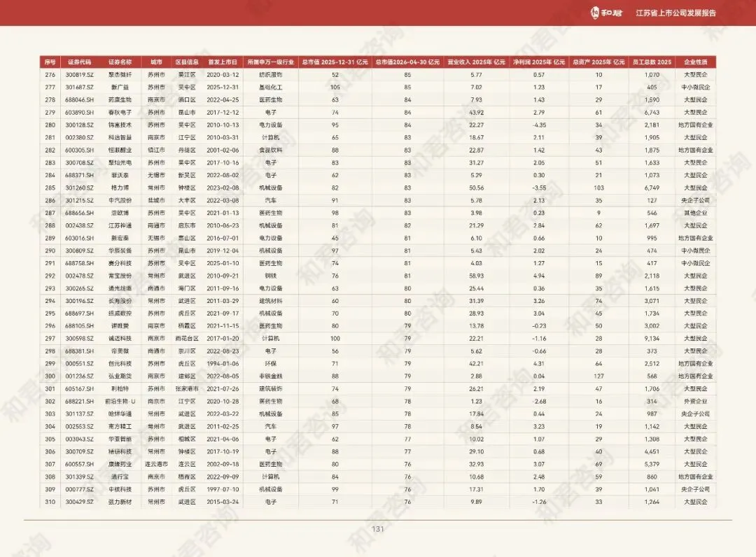Click employee count 9,134
The height and width of the screenshot is (557, 756).
click(x=652, y=338)
